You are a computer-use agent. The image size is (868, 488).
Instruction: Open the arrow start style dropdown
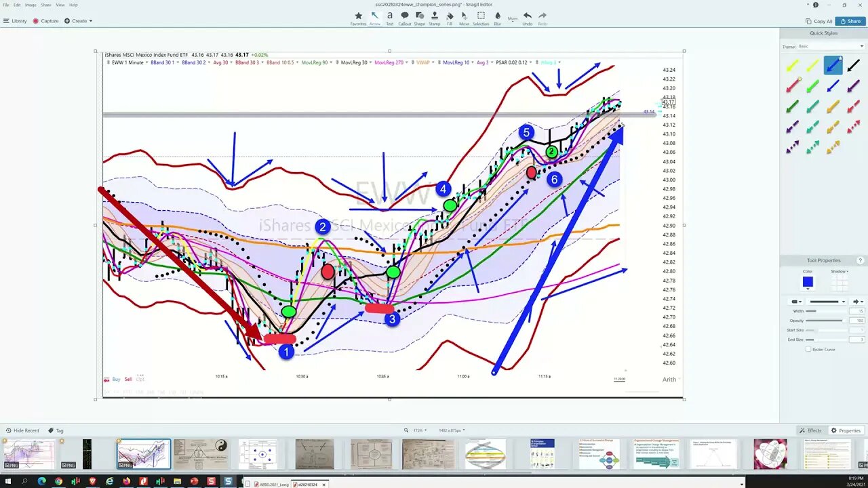(x=794, y=302)
